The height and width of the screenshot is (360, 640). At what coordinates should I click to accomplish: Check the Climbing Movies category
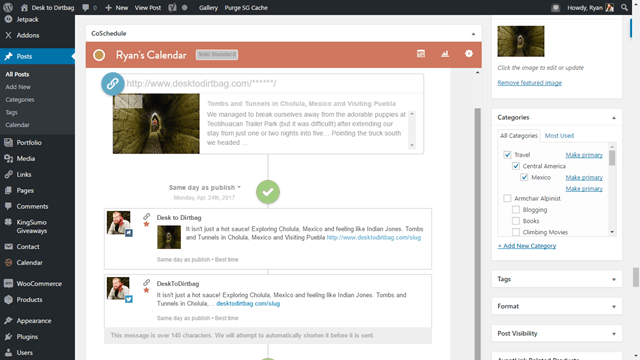[516, 232]
